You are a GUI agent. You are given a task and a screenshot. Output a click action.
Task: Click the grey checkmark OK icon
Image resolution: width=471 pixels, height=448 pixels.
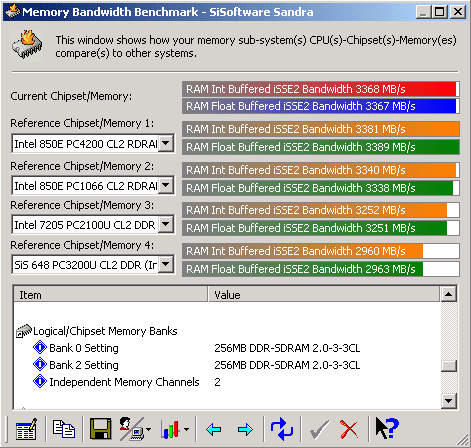319,429
